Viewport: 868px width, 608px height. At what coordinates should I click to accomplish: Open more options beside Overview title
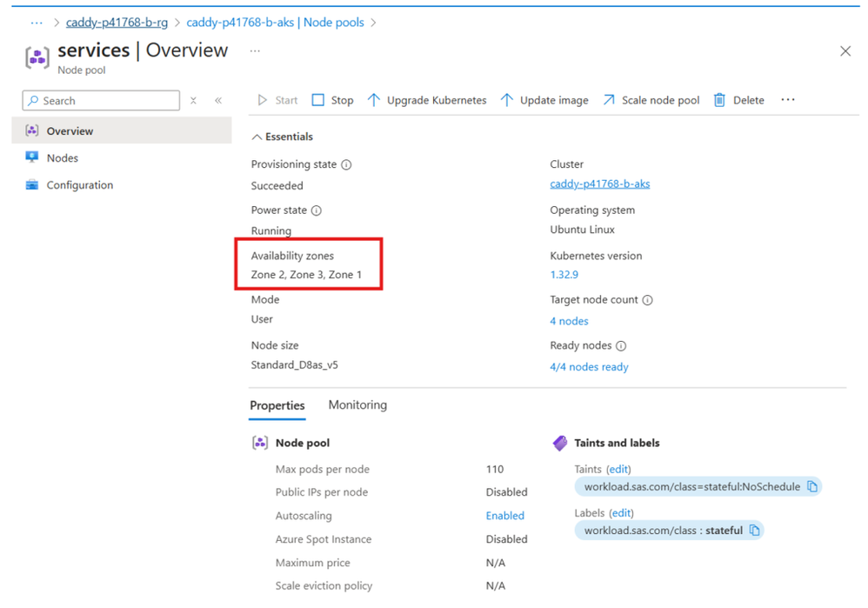tap(255, 51)
